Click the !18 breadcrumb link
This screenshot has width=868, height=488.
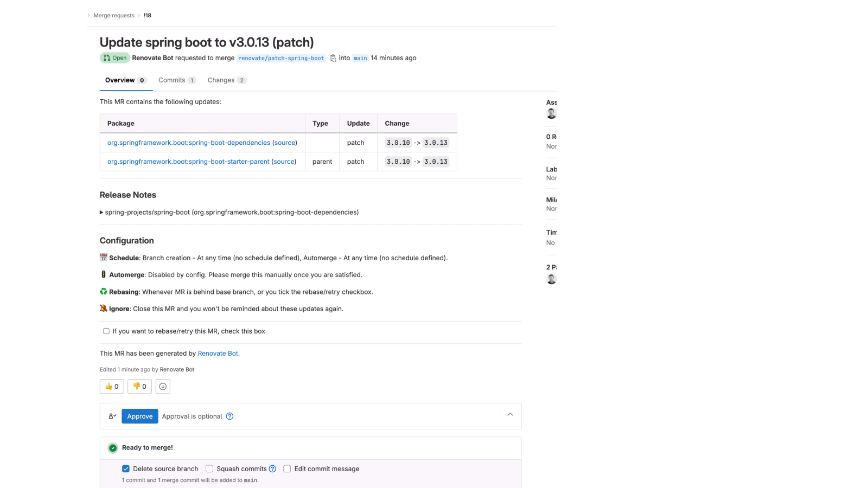148,15
